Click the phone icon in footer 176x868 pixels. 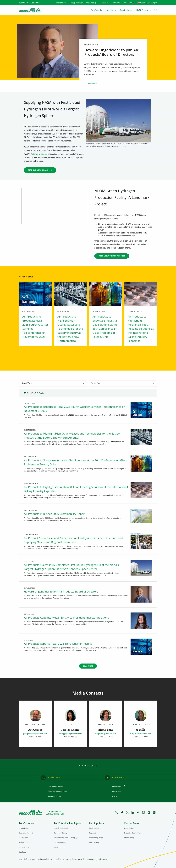116,812
